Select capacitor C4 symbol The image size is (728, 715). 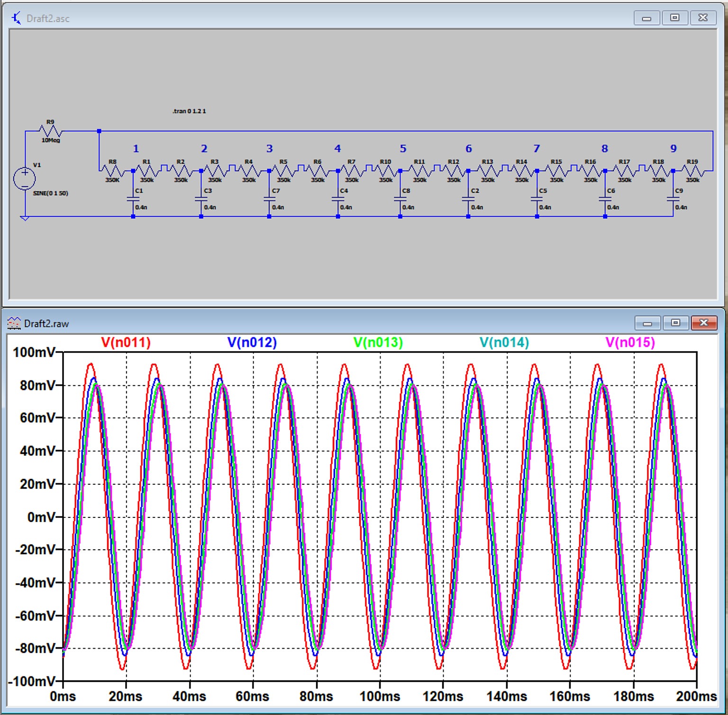[x=338, y=199]
